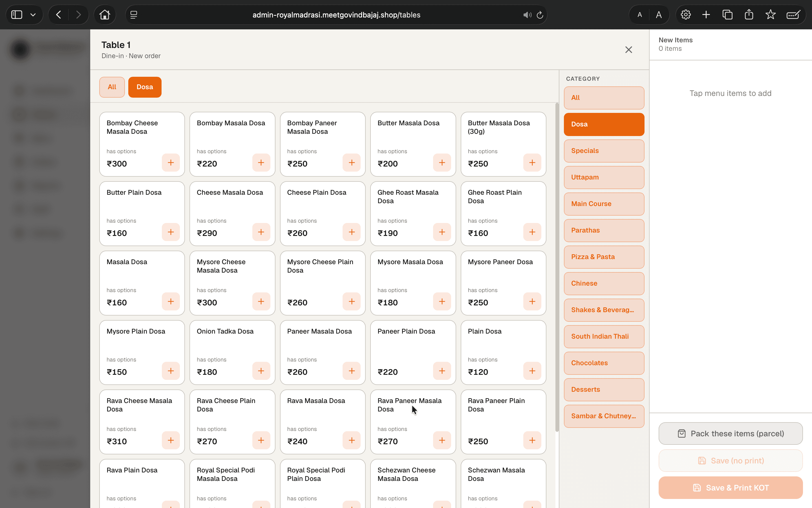Screen dimensions: 812x508
Task: Open the Uttapam category
Action: [604, 178]
